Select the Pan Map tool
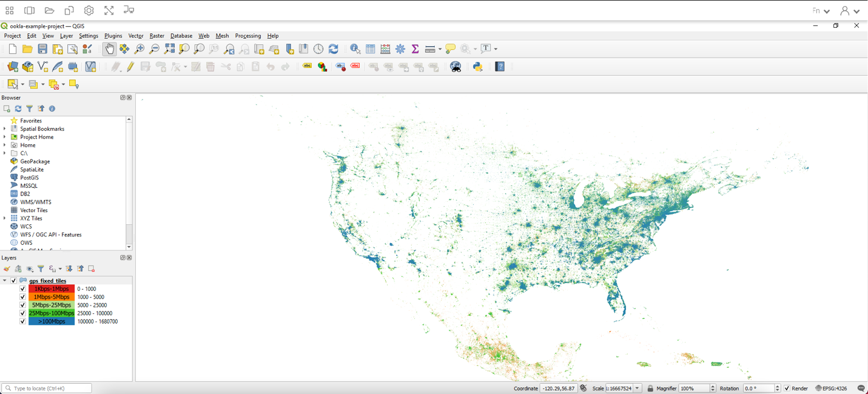Screen dimensions: 868x394 (x=110, y=49)
